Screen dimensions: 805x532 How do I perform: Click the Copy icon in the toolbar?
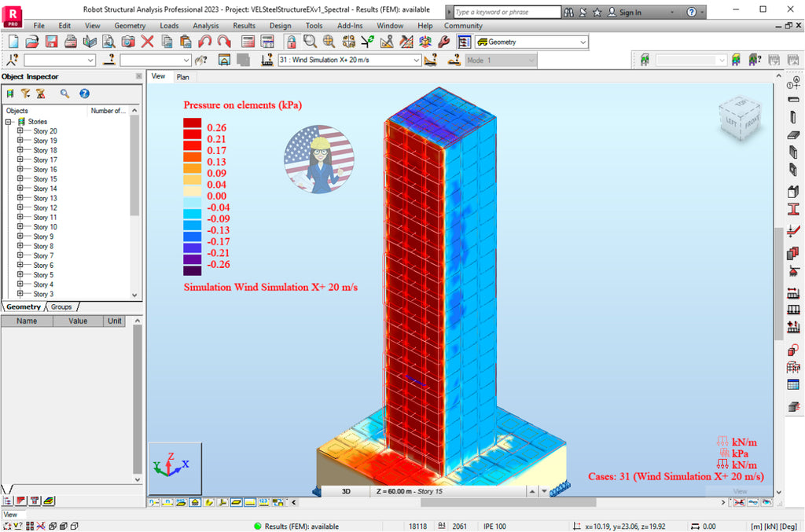(167, 42)
